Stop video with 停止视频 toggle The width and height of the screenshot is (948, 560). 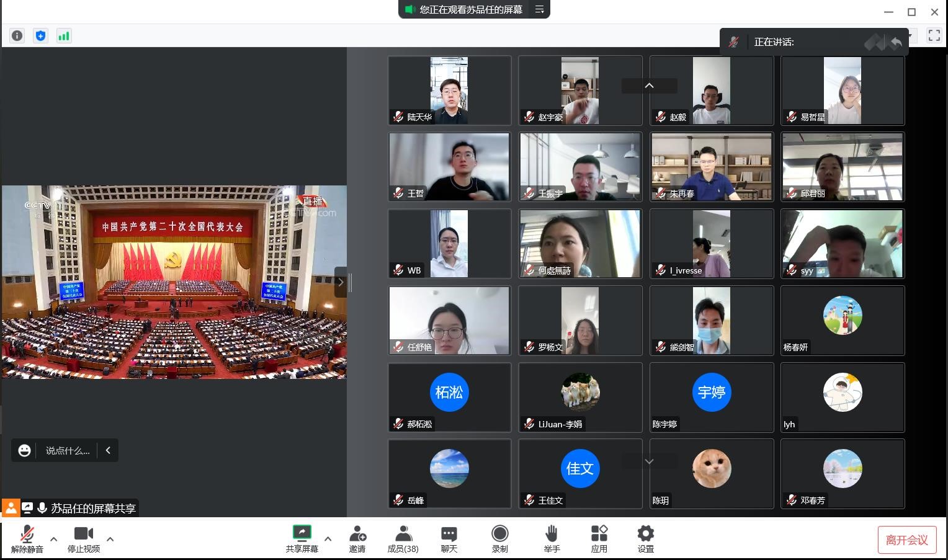coord(83,539)
